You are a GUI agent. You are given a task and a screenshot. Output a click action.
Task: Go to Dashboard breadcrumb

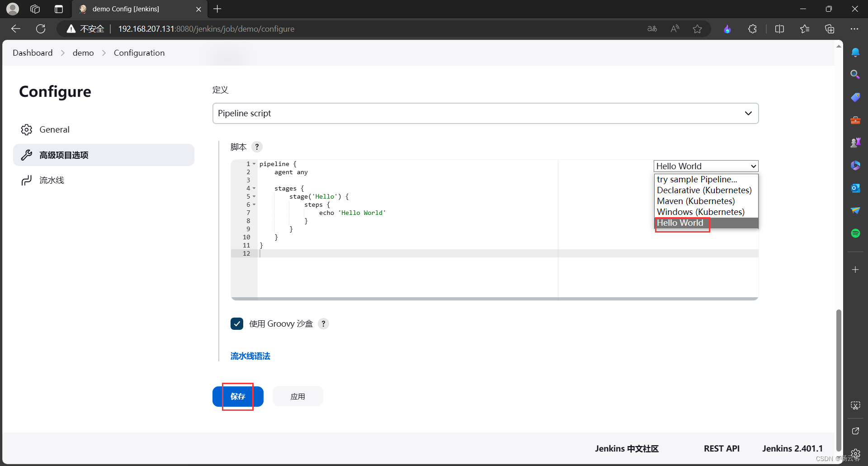click(x=33, y=53)
